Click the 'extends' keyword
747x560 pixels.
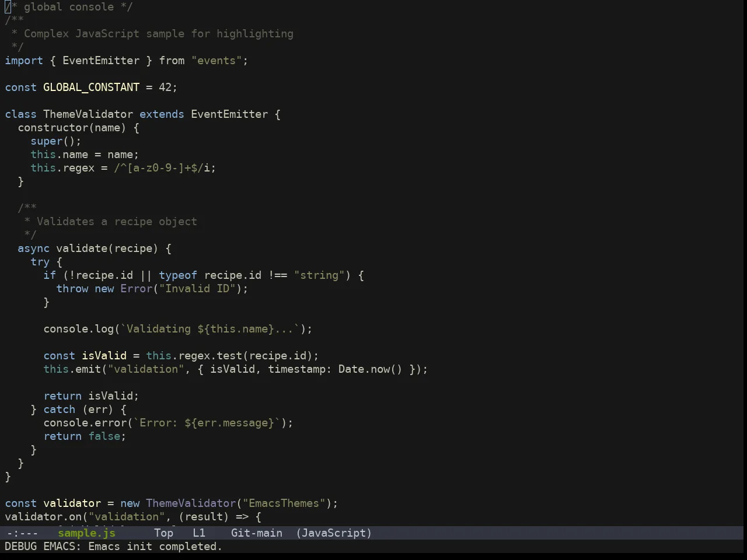pos(162,114)
